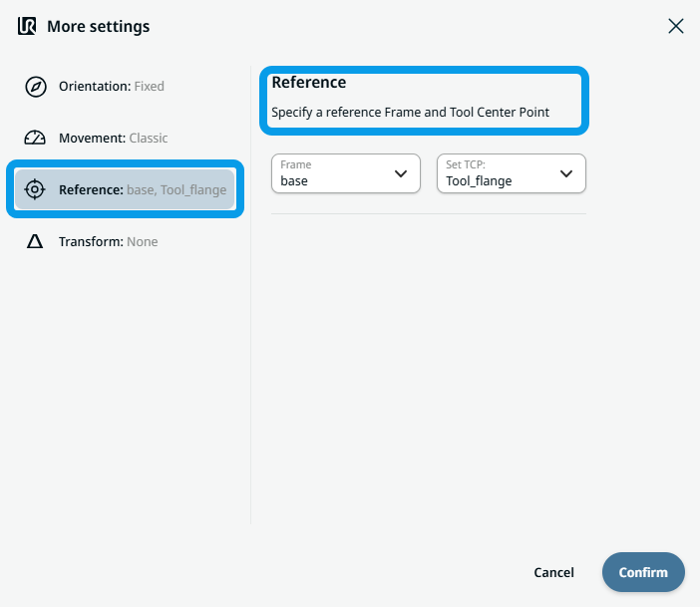Screen dimensions: 700x607
Task: Select the 'Reference: base, Tool_flange' section
Action: [x=142, y=189]
